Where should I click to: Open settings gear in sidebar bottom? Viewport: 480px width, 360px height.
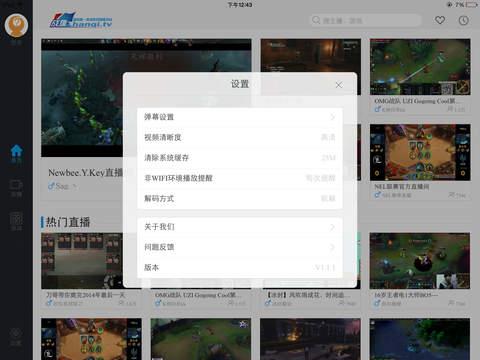[x=16, y=337]
